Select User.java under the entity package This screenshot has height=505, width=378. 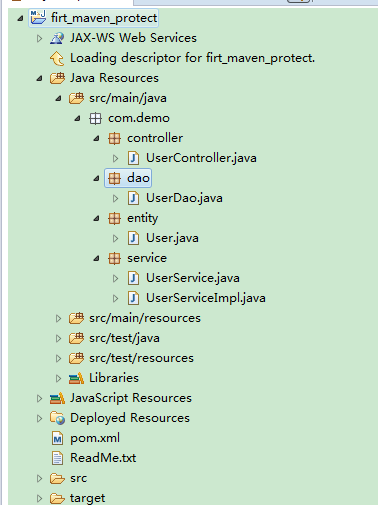pyautogui.click(x=172, y=238)
